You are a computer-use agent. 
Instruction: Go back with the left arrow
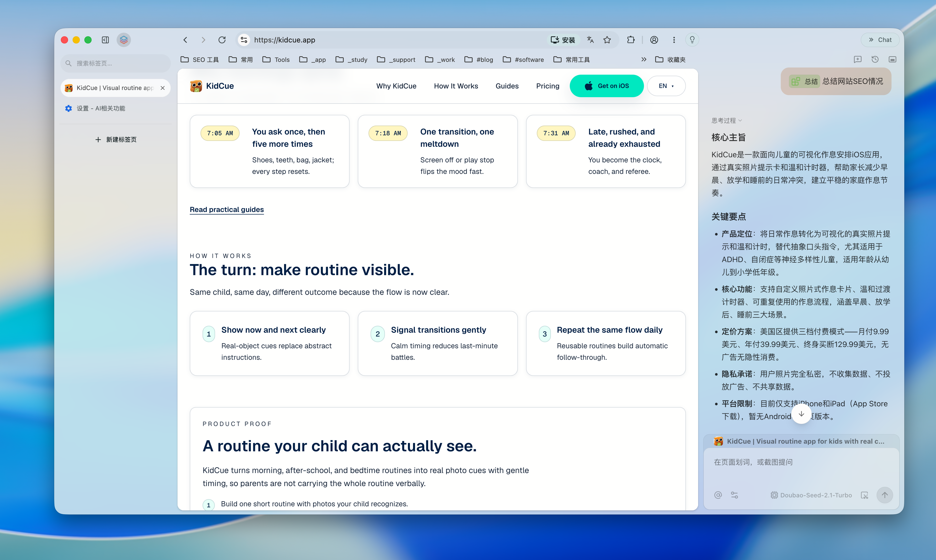click(185, 40)
